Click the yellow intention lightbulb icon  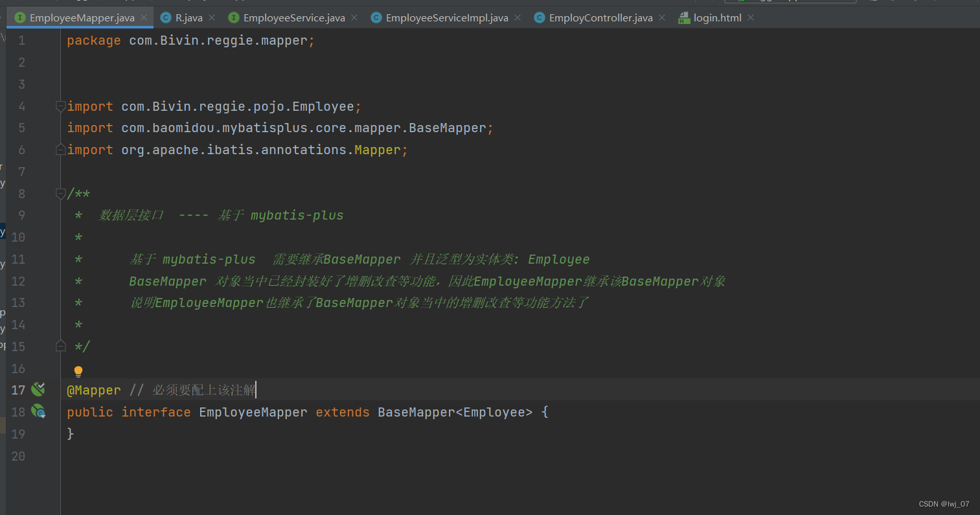coord(78,372)
